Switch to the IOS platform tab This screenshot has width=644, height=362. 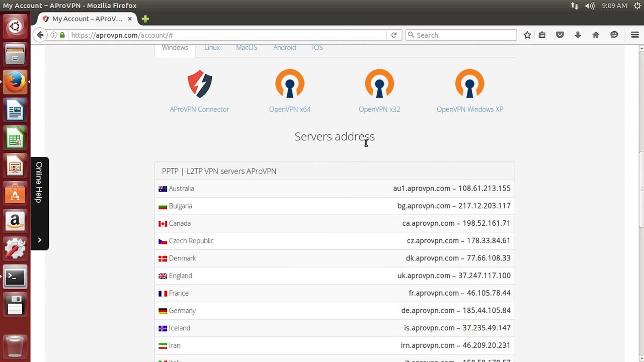click(x=317, y=48)
